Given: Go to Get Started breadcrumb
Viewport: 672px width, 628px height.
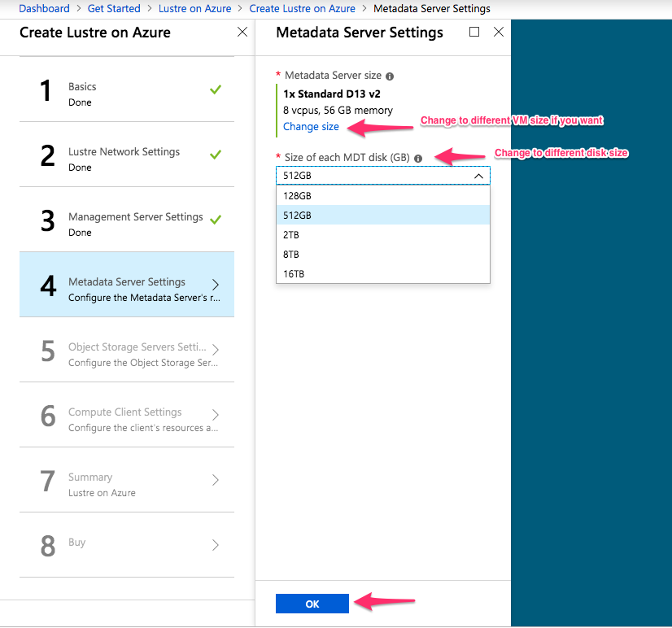Looking at the screenshot, I should [x=114, y=9].
